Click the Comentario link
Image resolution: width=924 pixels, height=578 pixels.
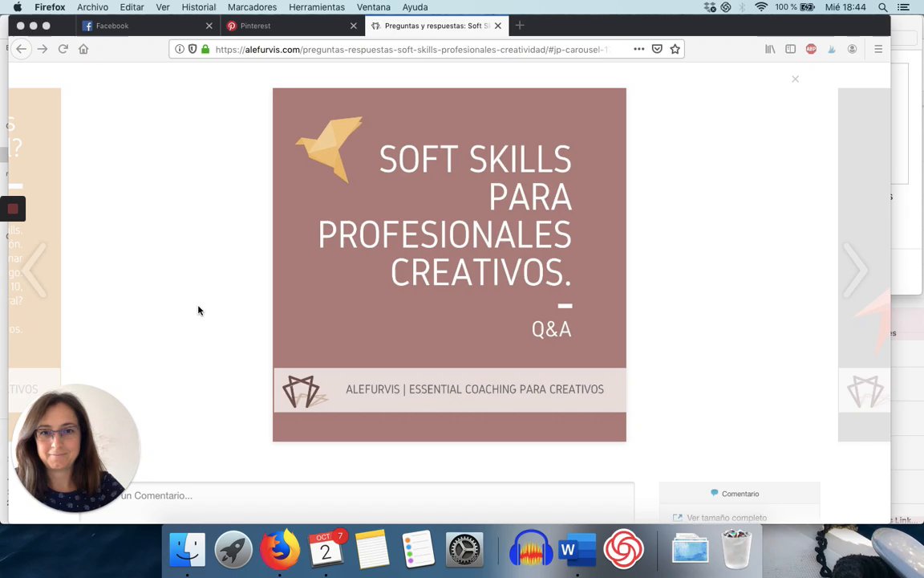(x=740, y=494)
